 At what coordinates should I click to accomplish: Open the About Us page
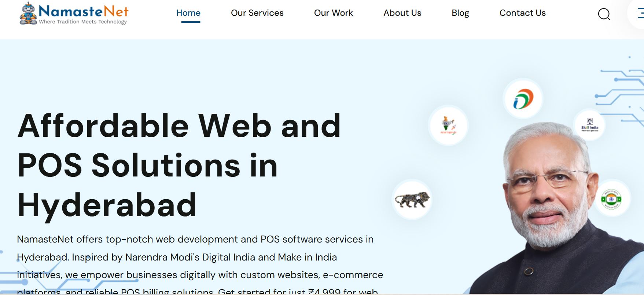(x=402, y=13)
